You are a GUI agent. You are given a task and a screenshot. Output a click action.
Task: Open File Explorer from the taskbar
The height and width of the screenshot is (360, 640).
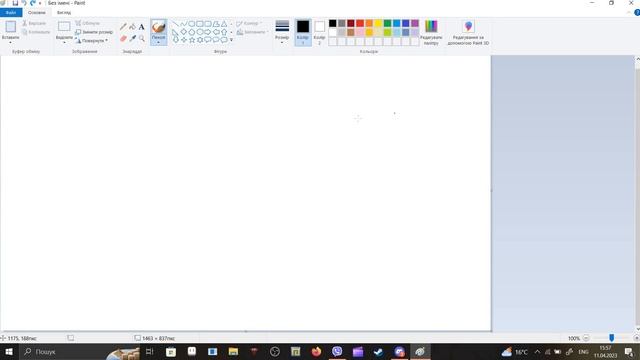click(233, 351)
